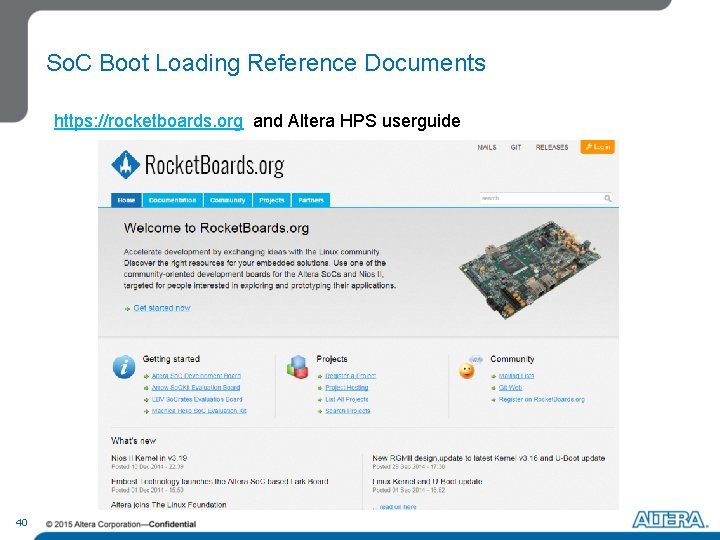720x540 pixels.
Task: Click the Projects section heading
Action: click(332, 359)
